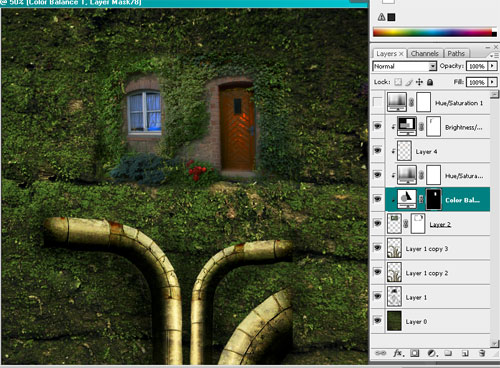The height and width of the screenshot is (368, 500).
Task: Hide the clipped Hue/Satura... layer
Action: point(377,175)
